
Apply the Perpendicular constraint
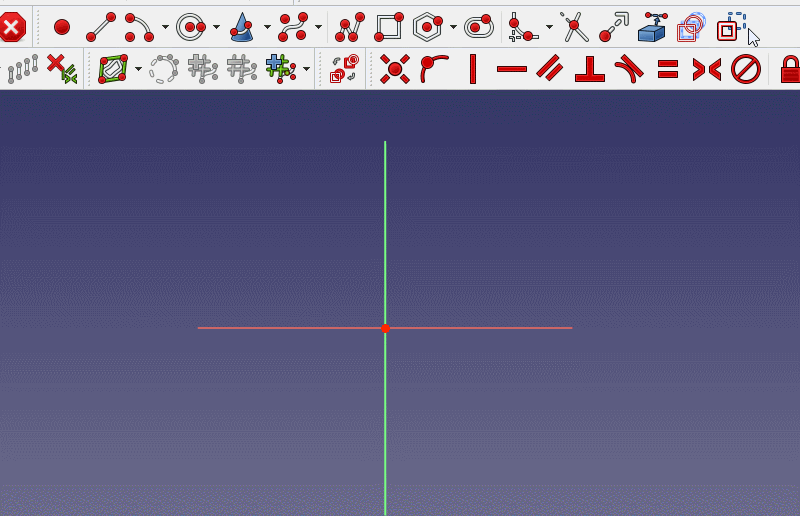pos(590,69)
